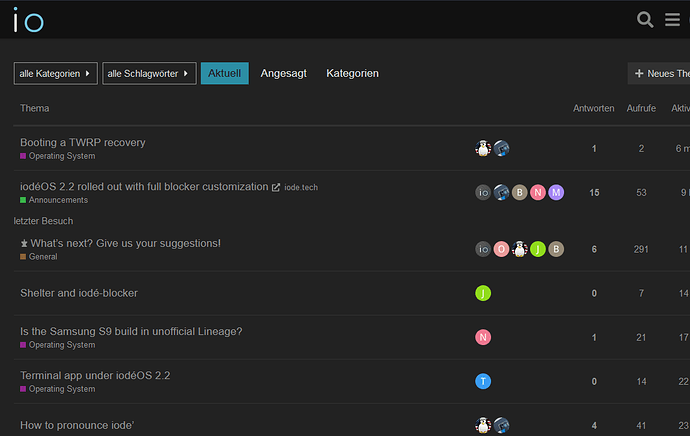Click reply count 6 for What's next topic
This screenshot has height=436, width=690.
[594, 249]
